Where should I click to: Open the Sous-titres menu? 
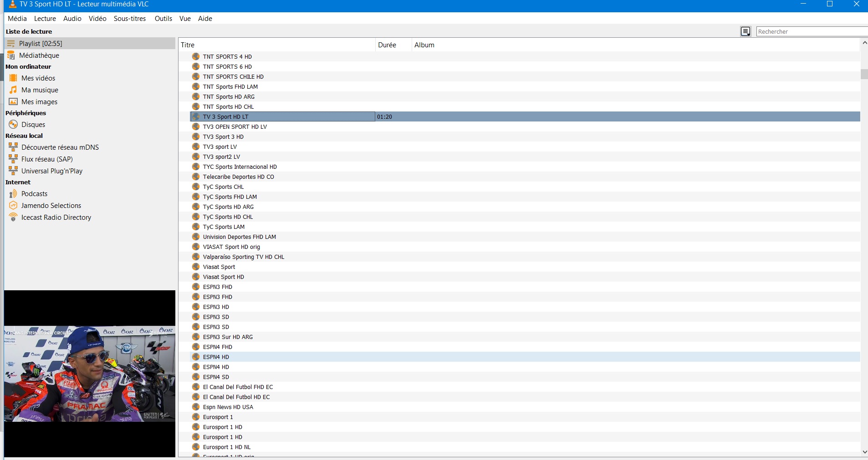point(130,19)
